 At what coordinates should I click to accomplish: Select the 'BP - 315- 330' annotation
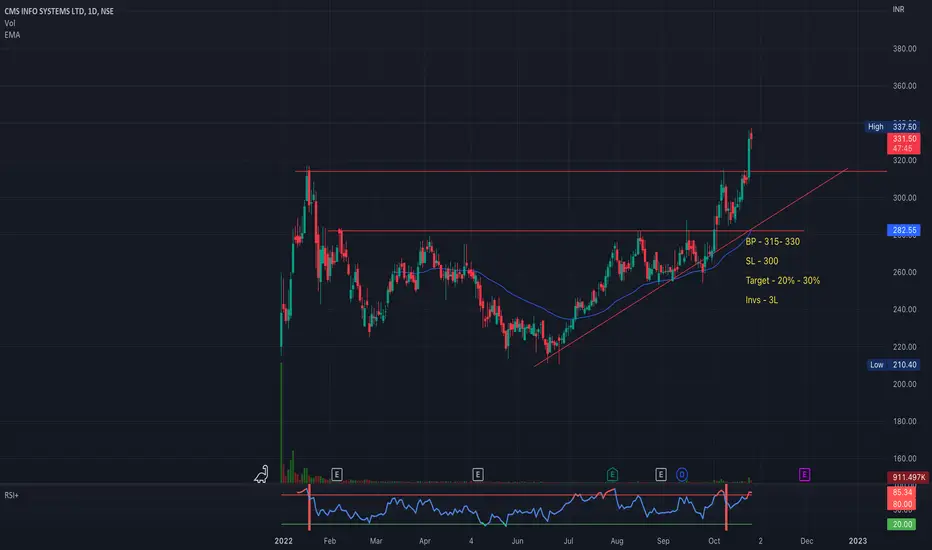pyautogui.click(x=773, y=241)
